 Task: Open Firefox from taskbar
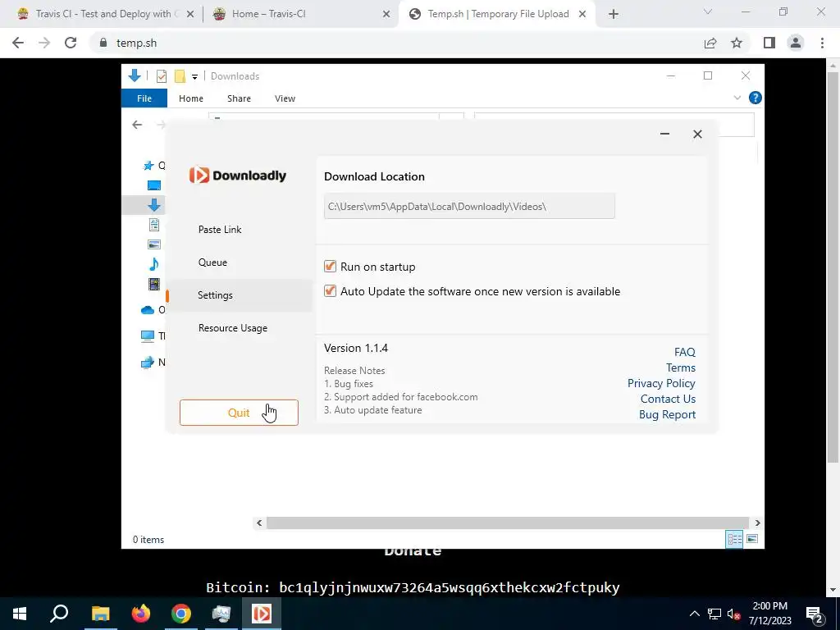(141, 614)
